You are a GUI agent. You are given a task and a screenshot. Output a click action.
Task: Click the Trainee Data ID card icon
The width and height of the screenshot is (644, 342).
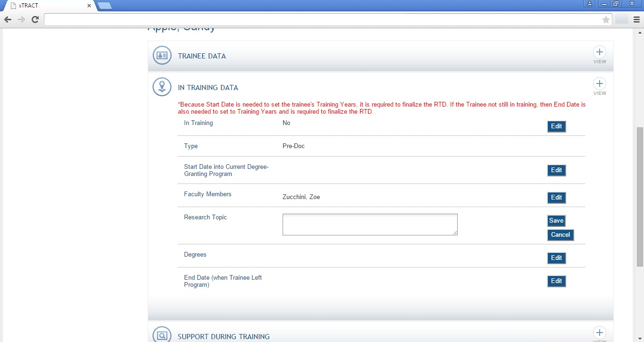point(162,55)
